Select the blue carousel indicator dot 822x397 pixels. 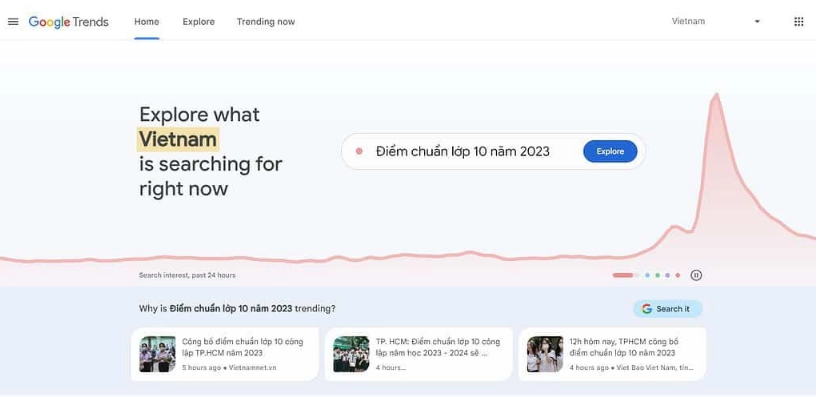coord(647,275)
